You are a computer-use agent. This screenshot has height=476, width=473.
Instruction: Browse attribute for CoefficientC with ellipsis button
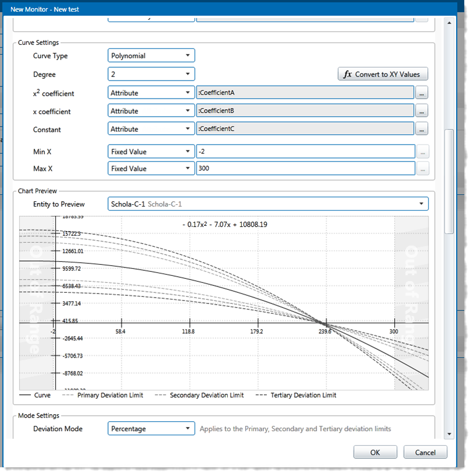coord(422,129)
